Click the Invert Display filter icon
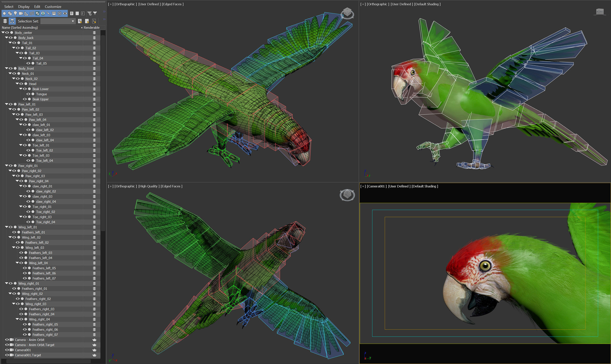Viewport: 611px width, 364px height. [83, 13]
